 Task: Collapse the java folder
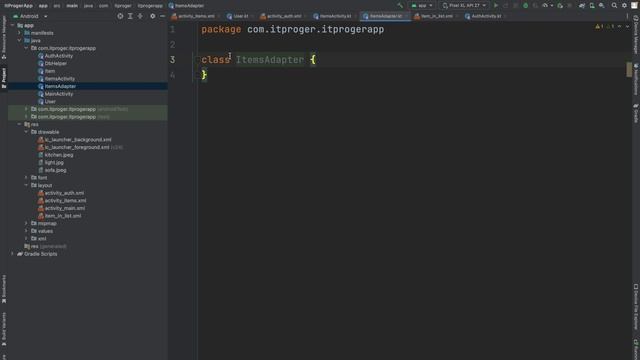tap(20, 40)
